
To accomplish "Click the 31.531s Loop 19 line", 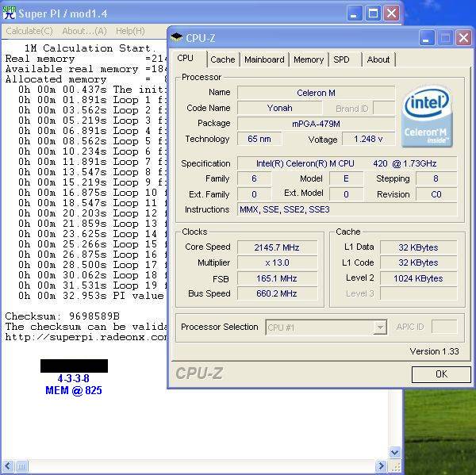I will (92, 285).
